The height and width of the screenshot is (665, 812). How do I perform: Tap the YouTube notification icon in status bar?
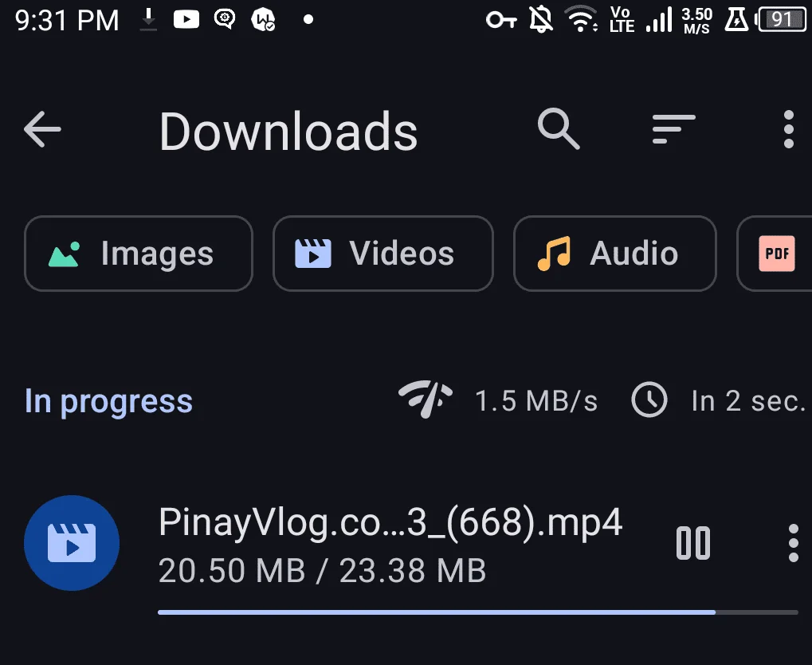tap(186, 20)
